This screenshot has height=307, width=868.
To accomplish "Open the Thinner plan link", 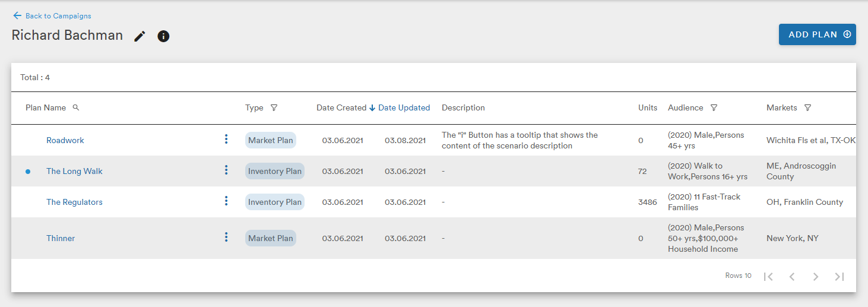I will pos(61,238).
